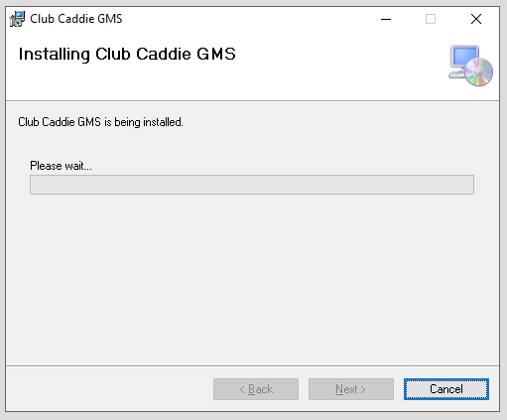Viewport: 507px width, 420px height.
Task: Click the computer and CD setup graphic
Action: click(x=470, y=66)
